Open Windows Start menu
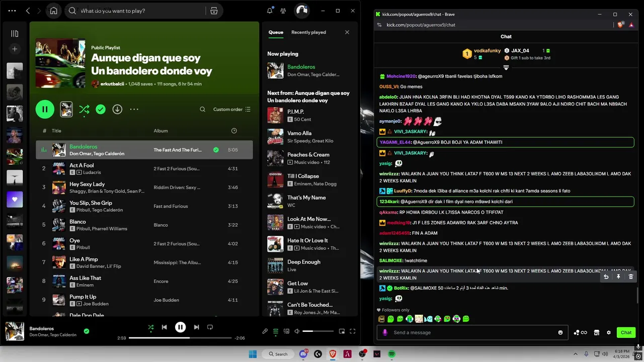Viewport: 644px width, 362px height. [x=253, y=354]
